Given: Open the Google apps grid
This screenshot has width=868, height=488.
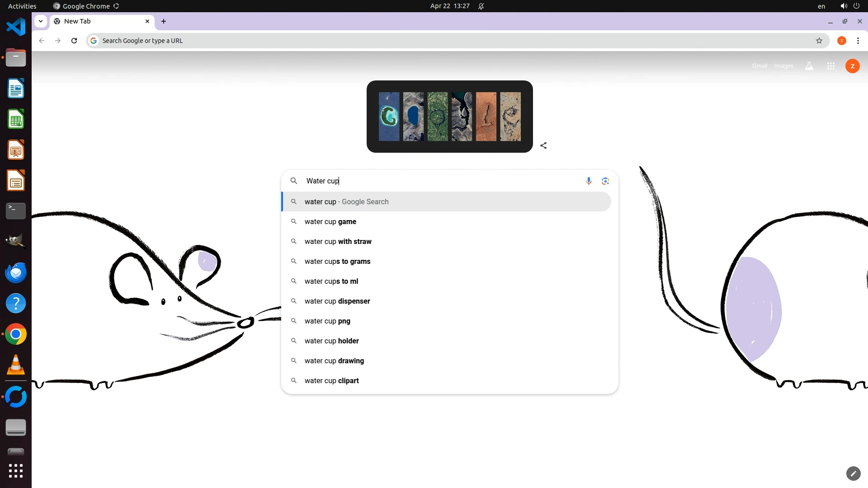Looking at the screenshot, I should coord(830,66).
